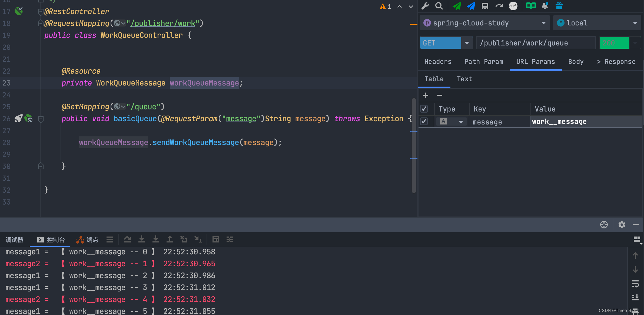Screen dimensions: 644x315
Task: Open the Response tab
Action: (616, 62)
